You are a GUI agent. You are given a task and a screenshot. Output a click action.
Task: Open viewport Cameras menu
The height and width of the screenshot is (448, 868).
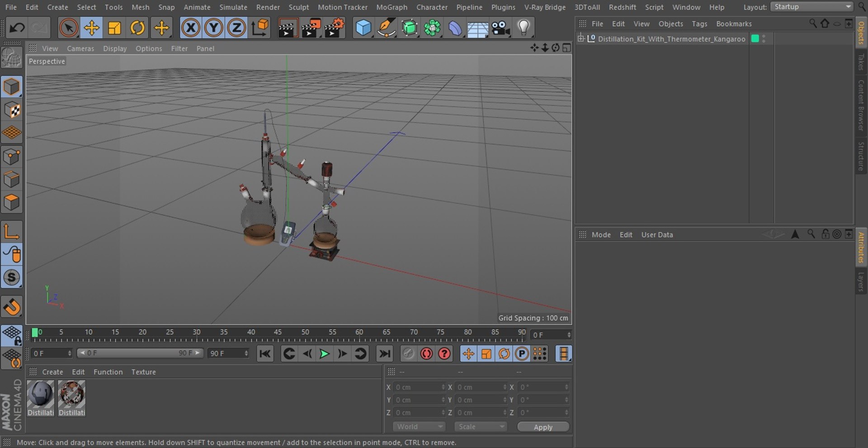click(x=80, y=48)
